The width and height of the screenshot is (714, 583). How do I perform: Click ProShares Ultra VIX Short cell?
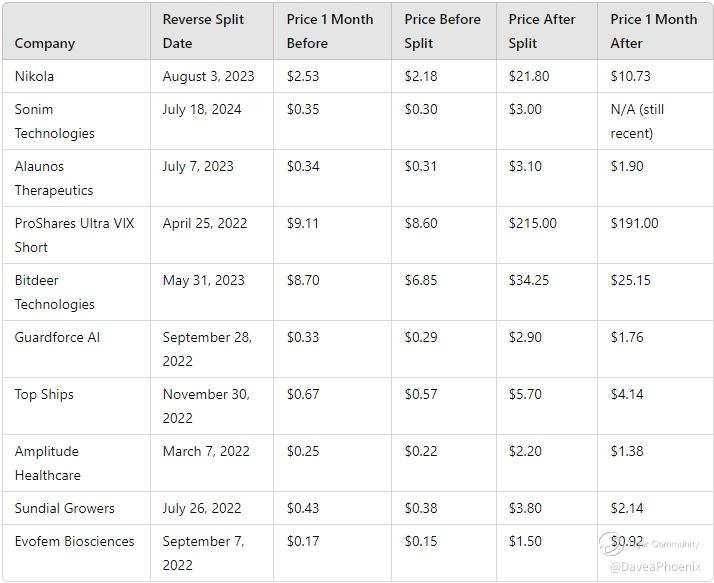[x=74, y=235]
